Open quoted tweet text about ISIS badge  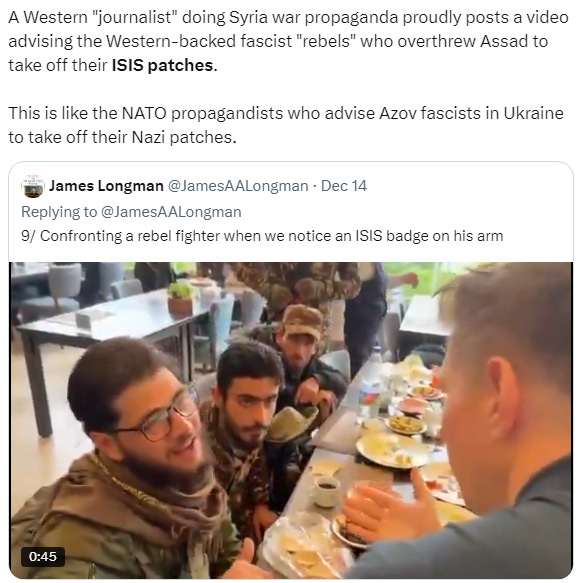262,236
